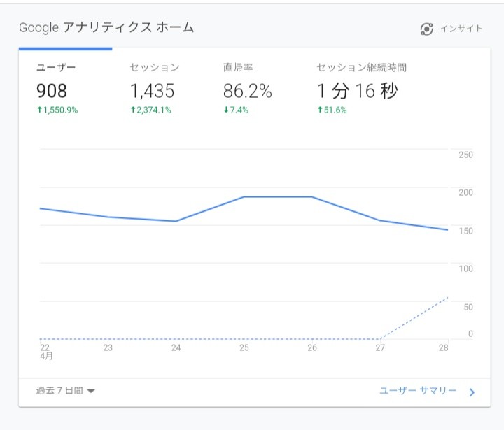
Task: Click the solid line above date 25
Action: click(244, 197)
